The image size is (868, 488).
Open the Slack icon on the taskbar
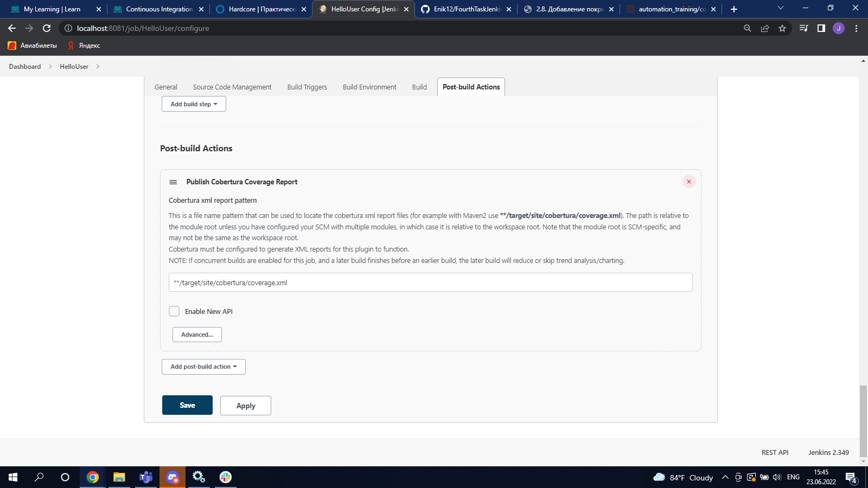(226, 477)
